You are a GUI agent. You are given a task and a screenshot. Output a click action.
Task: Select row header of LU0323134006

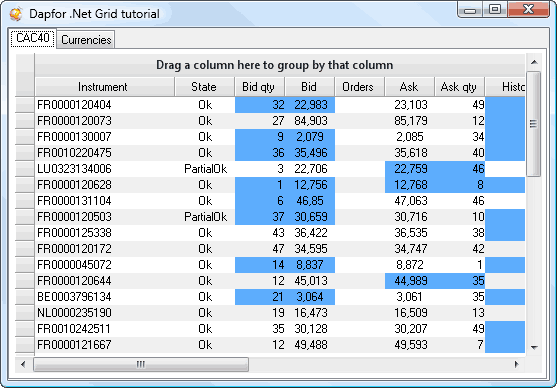pos(25,169)
